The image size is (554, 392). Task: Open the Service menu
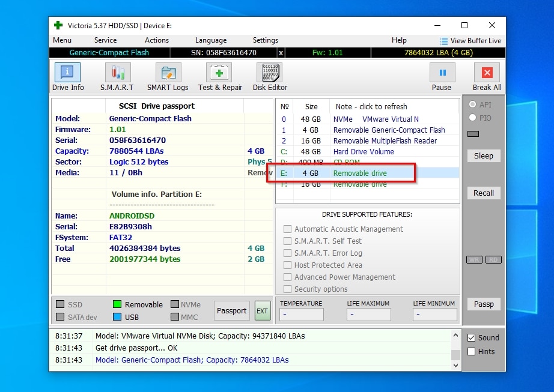(x=105, y=40)
